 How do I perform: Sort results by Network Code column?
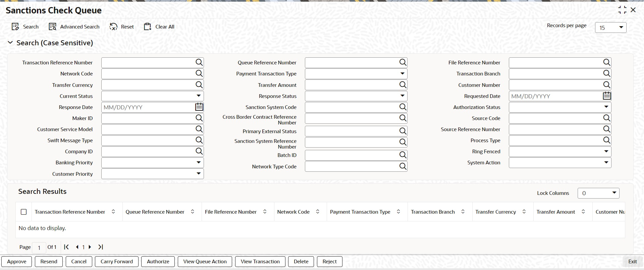pyautogui.click(x=318, y=212)
